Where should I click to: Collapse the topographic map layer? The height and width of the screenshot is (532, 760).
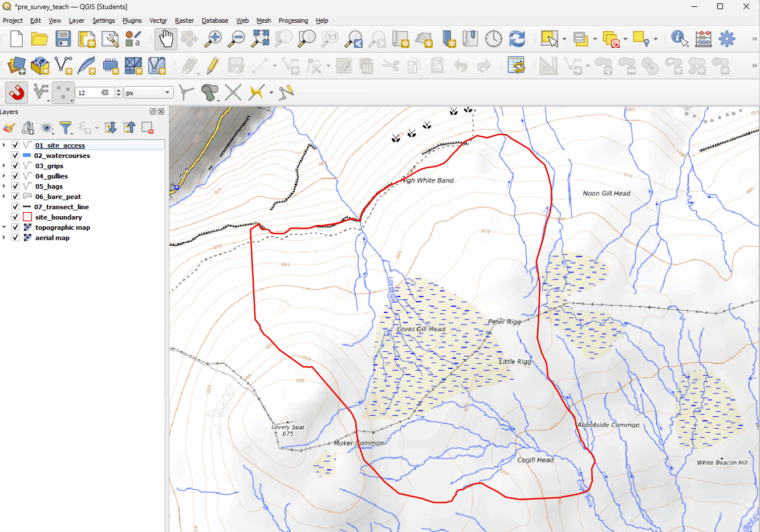[x=5, y=228]
